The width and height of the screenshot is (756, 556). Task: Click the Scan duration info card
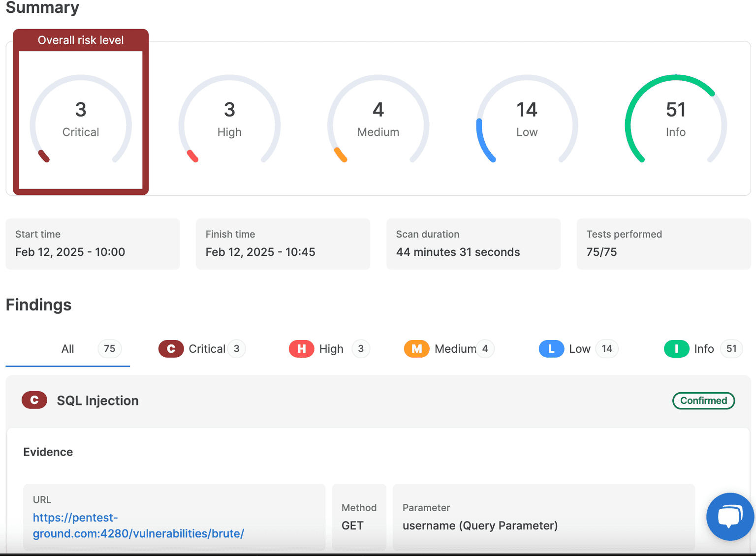pos(473,244)
